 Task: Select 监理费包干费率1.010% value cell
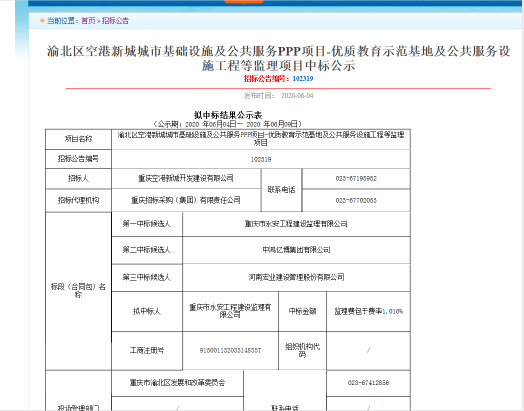pyautogui.click(x=368, y=311)
